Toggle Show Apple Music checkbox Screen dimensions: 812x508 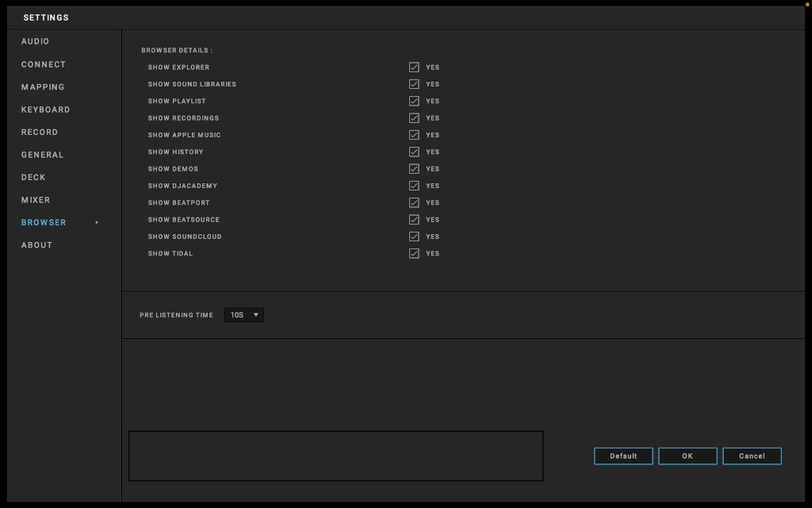point(414,135)
